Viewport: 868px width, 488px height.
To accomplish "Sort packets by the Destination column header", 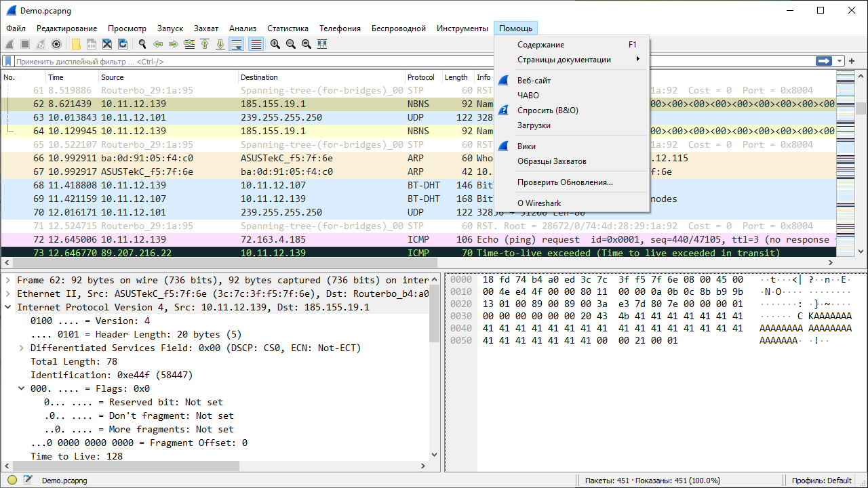I will click(x=321, y=77).
